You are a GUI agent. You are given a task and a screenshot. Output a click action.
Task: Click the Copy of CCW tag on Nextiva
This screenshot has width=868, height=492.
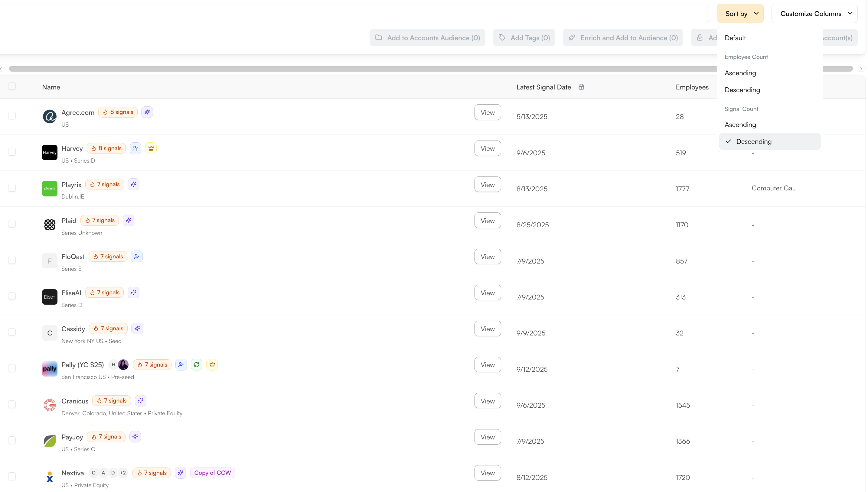pyautogui.click(x=213, y=473)
